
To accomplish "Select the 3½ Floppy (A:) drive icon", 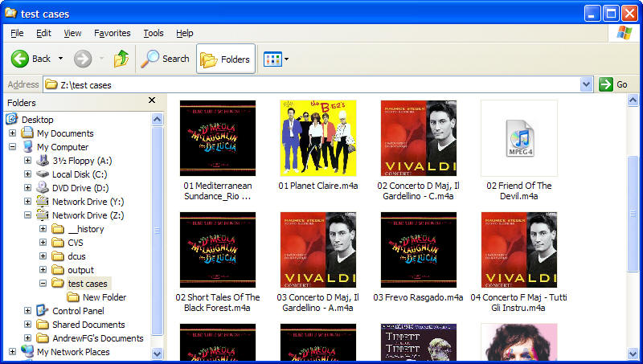I will coord(43,160).
